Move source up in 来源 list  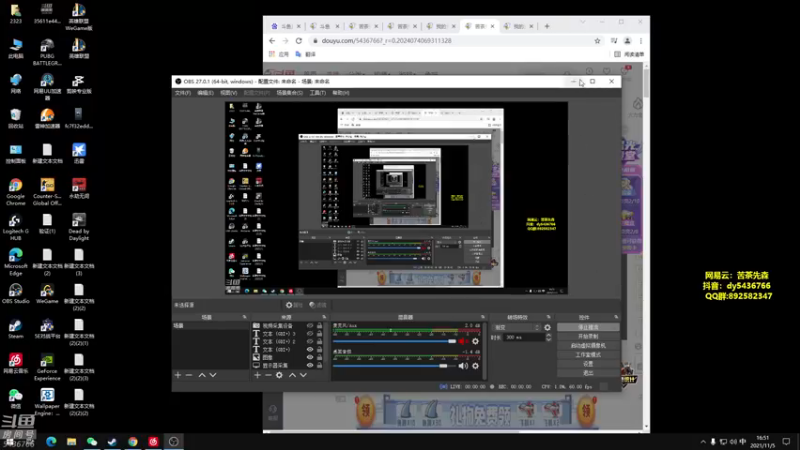pyautogui.click(x=292, y=375)
